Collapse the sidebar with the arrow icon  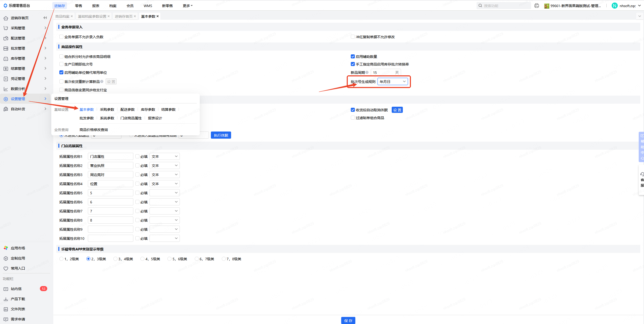(45, 18)
